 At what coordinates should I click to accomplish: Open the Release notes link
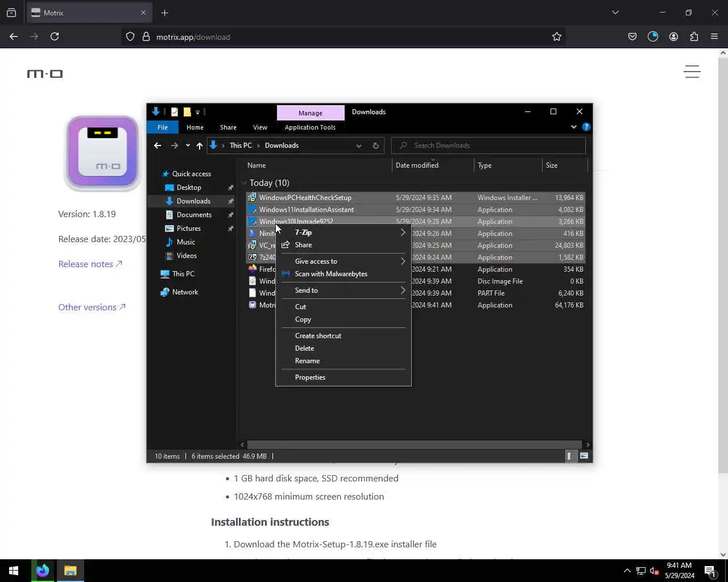pyautogui.click(x=90, y=264)
